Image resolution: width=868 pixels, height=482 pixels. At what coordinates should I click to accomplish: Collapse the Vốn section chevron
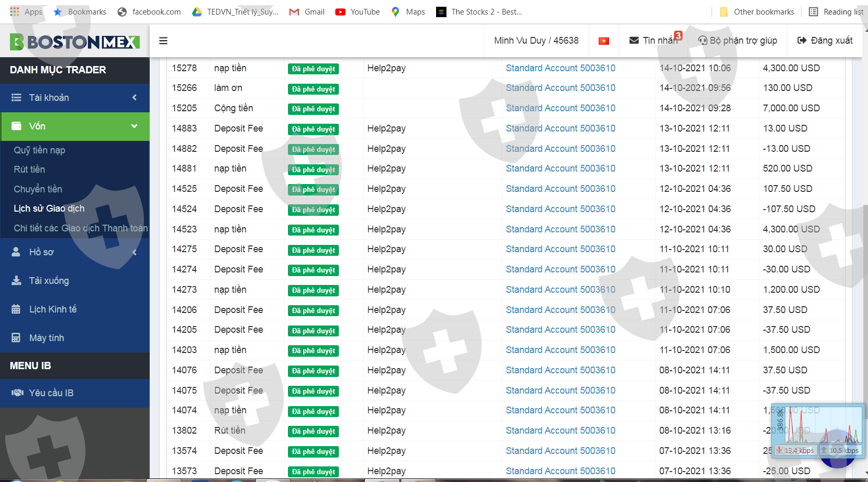pos(135,126)
